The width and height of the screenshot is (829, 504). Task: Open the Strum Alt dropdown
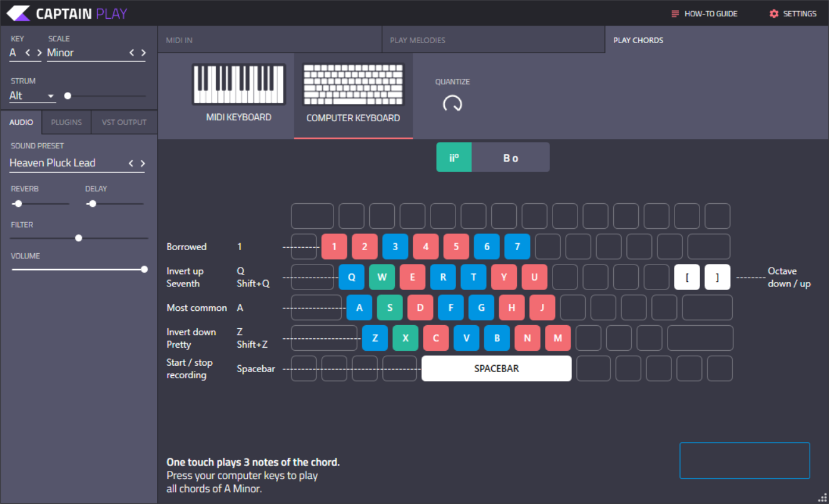pyautogui.click(x=33, y=96)
